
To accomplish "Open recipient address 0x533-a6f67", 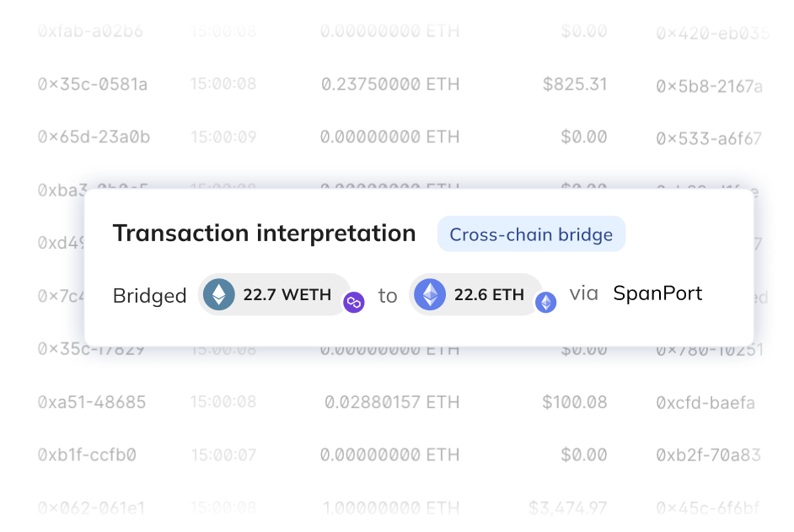I will pos(710,137).
